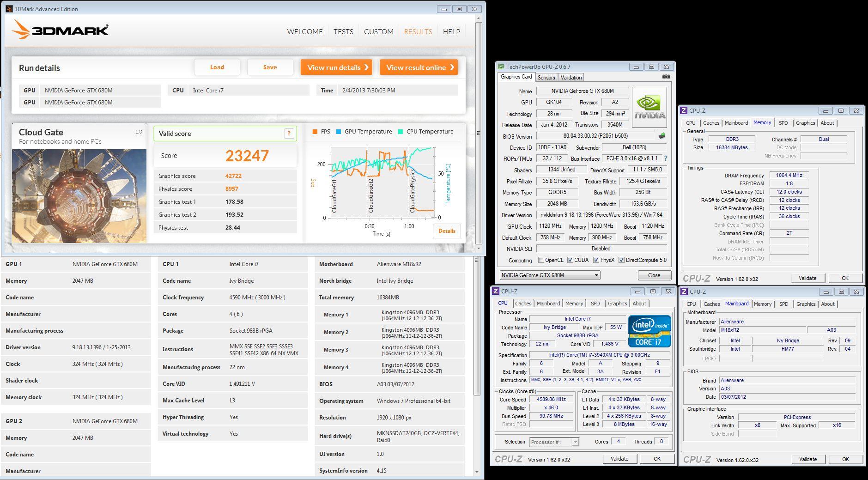The height and width of the screenshot is (480, 868).
Task: Toggle the DirectCompute 5.0 checkbox
Action: coord(621,260)
